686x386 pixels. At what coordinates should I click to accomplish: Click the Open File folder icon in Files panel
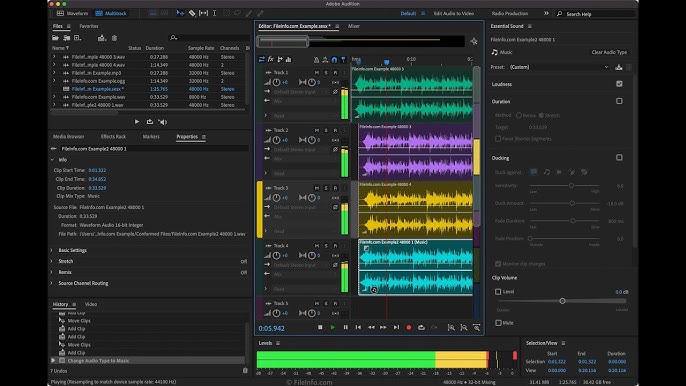pyautogui.click(x=56, y=38)
